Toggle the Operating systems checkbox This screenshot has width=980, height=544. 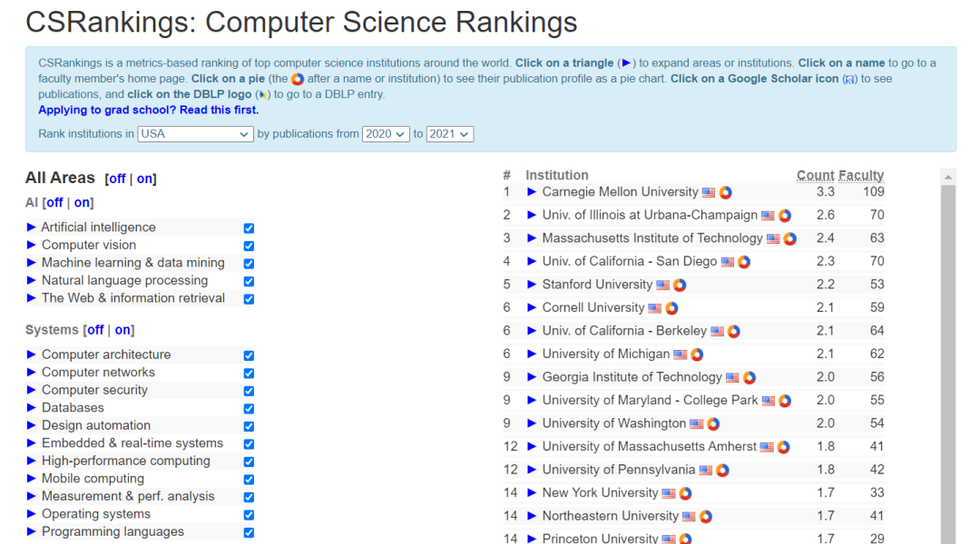(249, 515)
